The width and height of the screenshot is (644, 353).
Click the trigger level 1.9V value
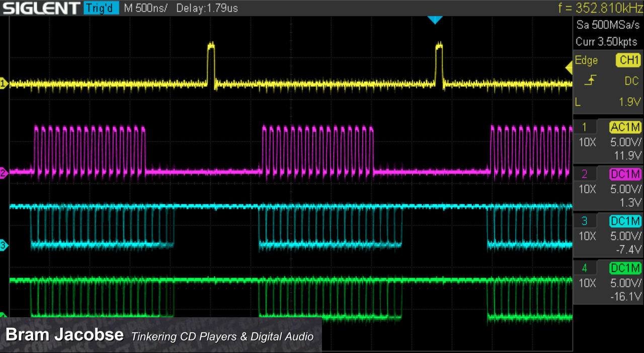coord(629,102)
